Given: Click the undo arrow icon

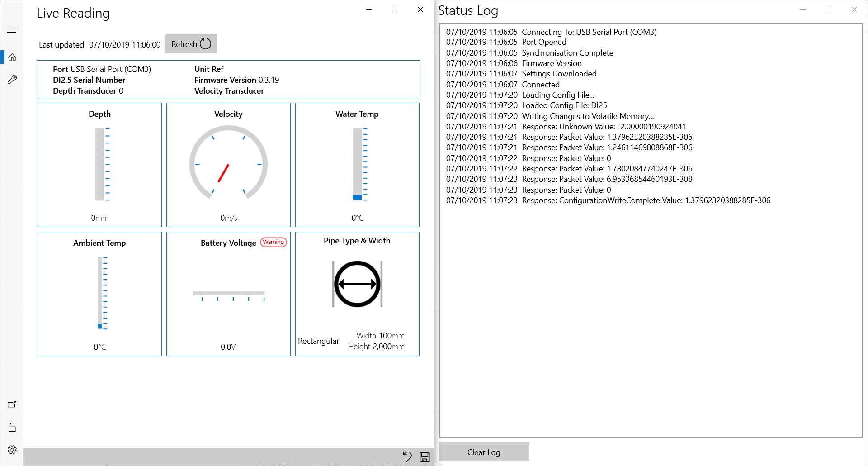Looking at the screenshot, I should point(407,457).
